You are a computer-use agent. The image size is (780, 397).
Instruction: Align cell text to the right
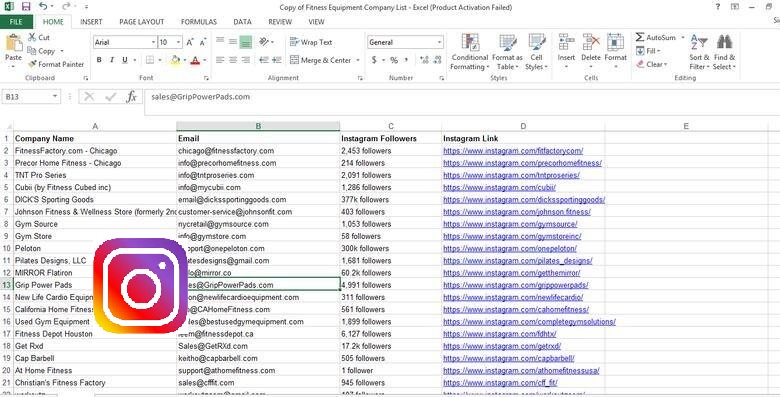pos(246,60)
